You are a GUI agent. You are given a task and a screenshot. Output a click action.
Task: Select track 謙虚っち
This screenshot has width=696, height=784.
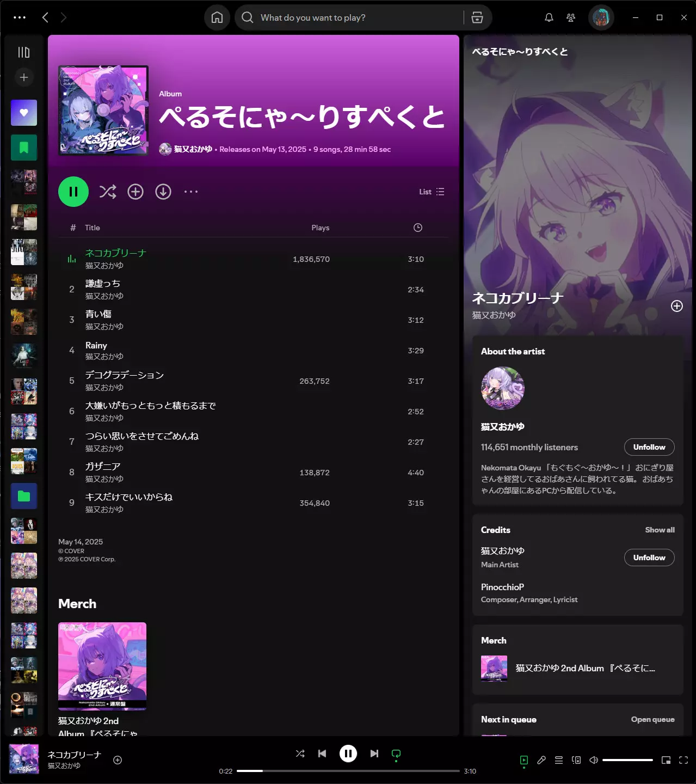pyautogui.click(x=254, y=290)
